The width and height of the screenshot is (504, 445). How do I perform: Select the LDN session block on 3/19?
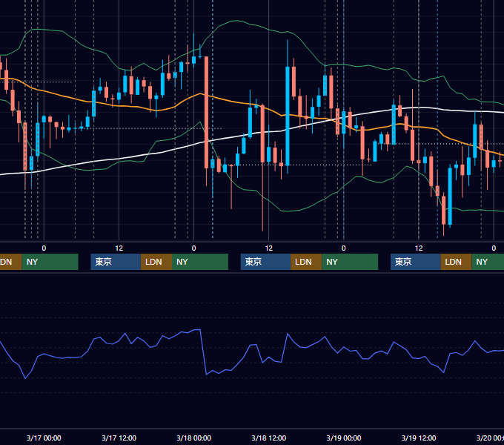tap(456, 262)
